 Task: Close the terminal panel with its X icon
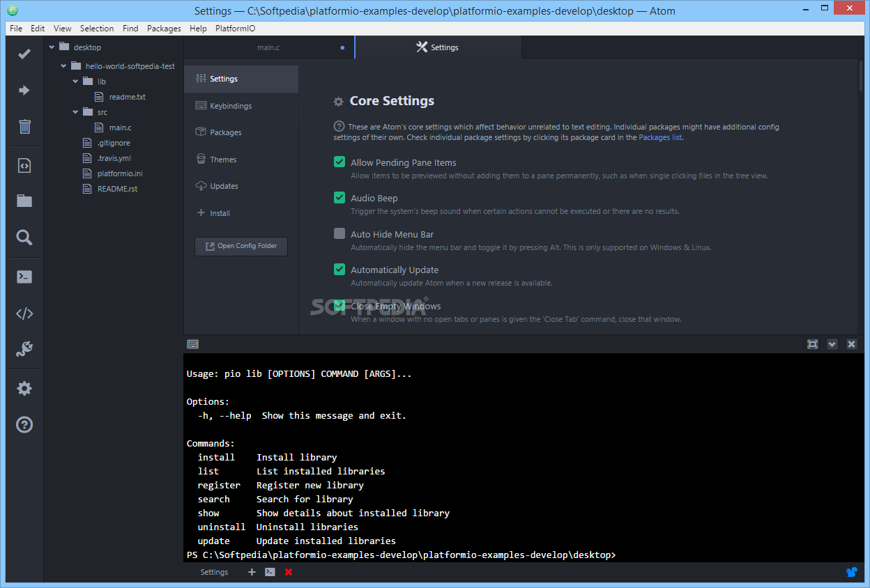[851, 344]
